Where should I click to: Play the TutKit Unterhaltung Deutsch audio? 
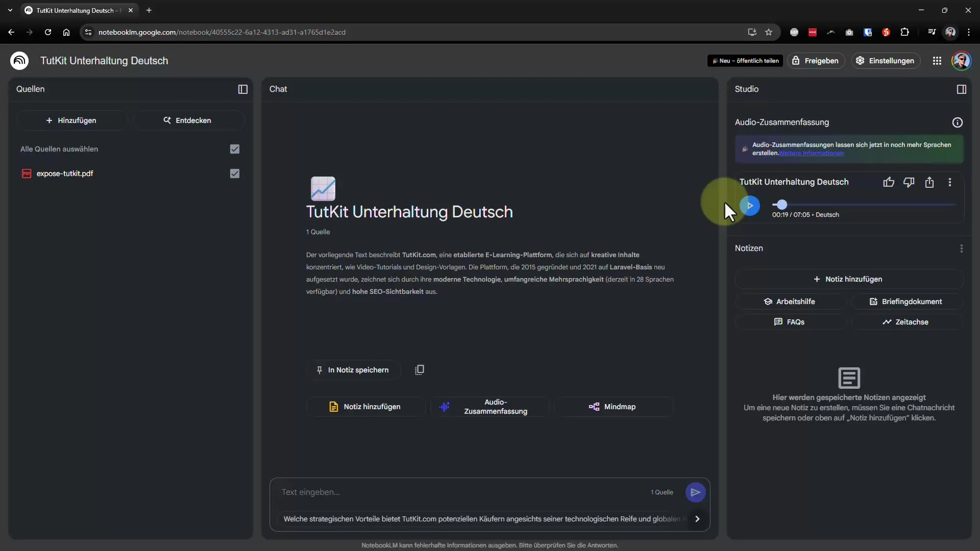750,206
